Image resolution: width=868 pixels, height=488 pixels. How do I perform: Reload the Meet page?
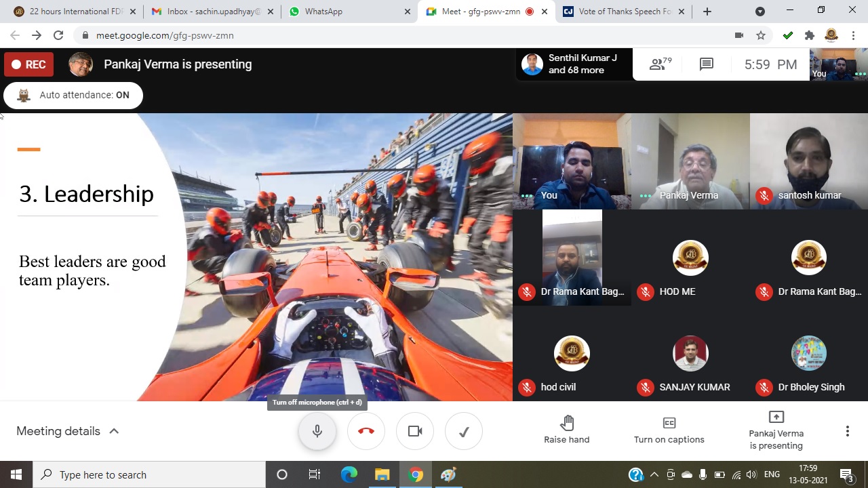[x=58, y=35]
